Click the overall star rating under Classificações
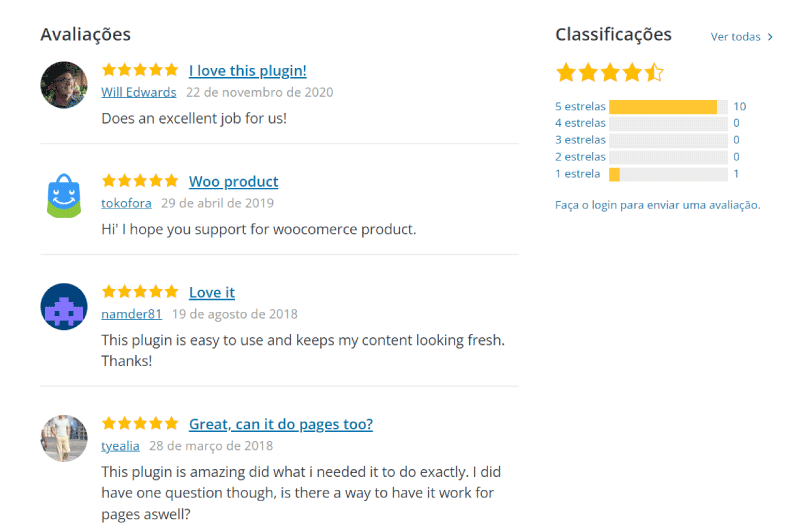800x530 pixels. pos(610,72)
